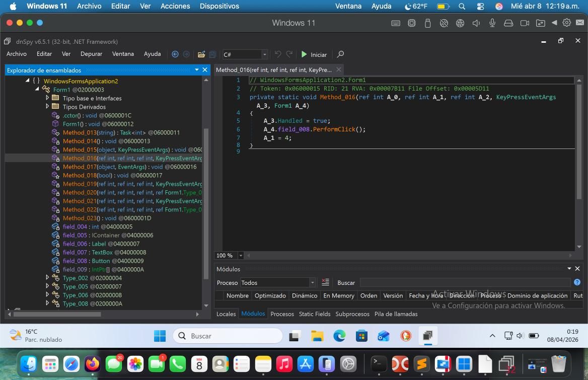Click the navigate back arrow icon
This screenshot has height=380, width=588.
pyautogui.click(x=175, y=54)
